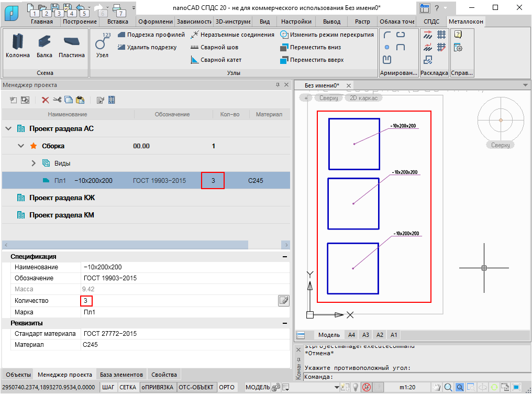Open the quick access toolbar customize arrow
532x394 pixels.
coord(134,7)
